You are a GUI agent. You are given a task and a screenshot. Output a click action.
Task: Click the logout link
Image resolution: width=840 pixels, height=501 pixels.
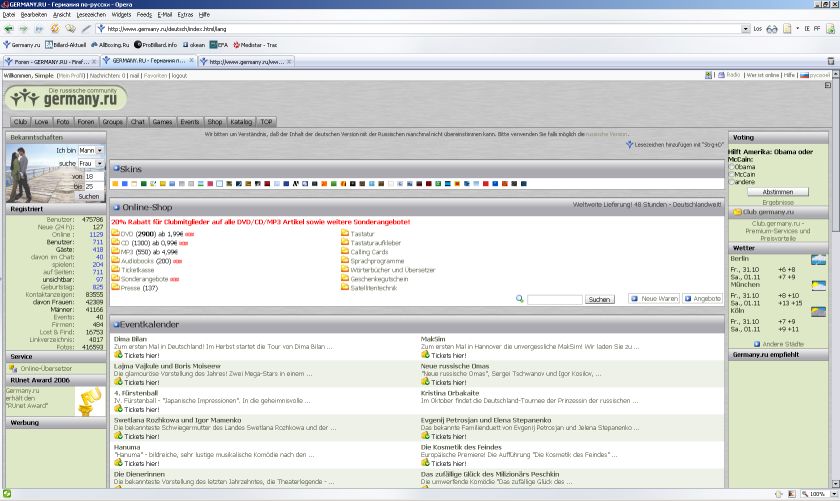pos(179,76)
